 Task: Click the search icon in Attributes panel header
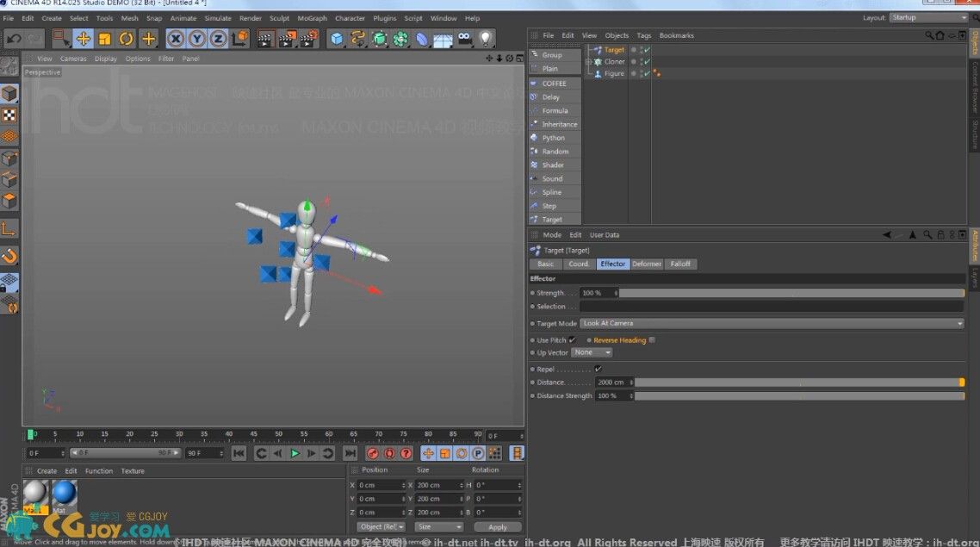[927, 235]
